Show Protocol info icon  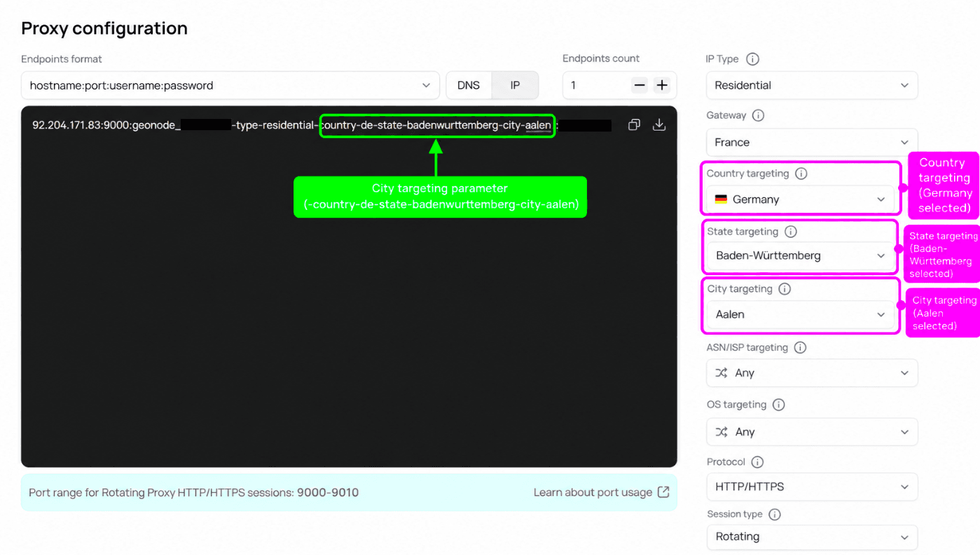tap(757, 462)
